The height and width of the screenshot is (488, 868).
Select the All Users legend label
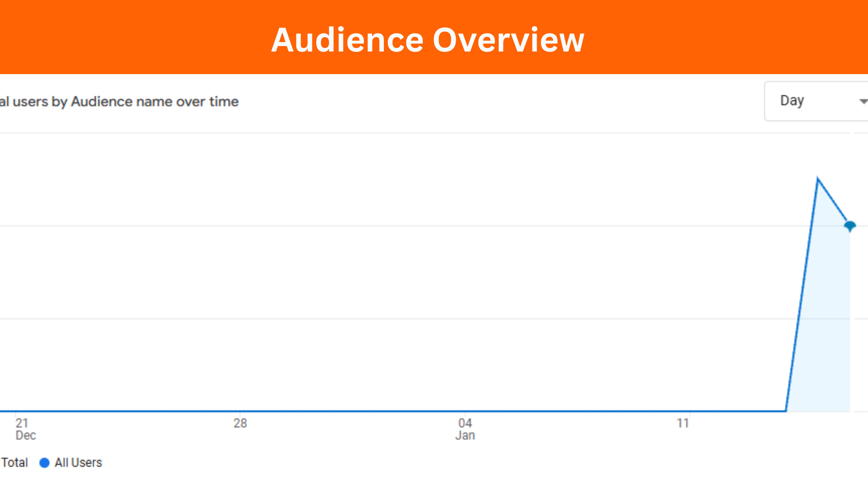[78, 463]
